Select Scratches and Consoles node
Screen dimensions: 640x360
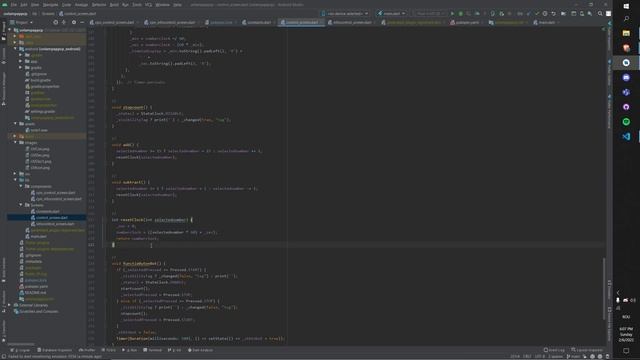pyautogui.click(x=36, y=311)
